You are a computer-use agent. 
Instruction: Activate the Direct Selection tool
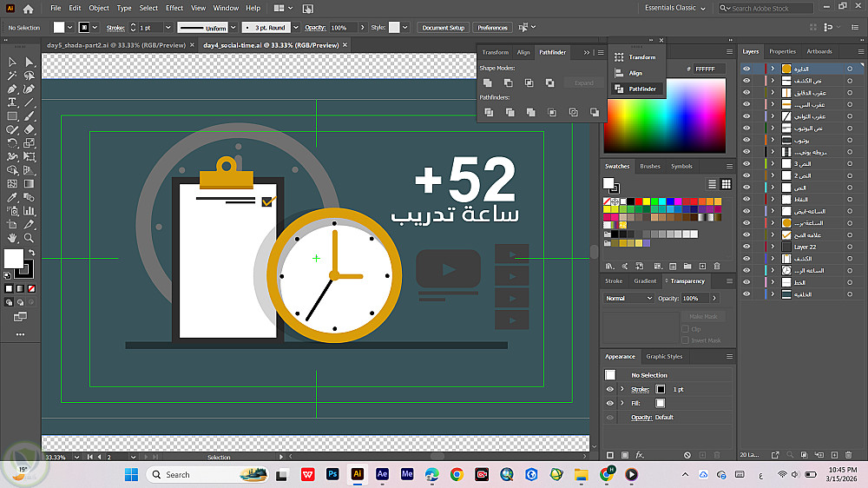pyautogui.click(x=30, y=62)
